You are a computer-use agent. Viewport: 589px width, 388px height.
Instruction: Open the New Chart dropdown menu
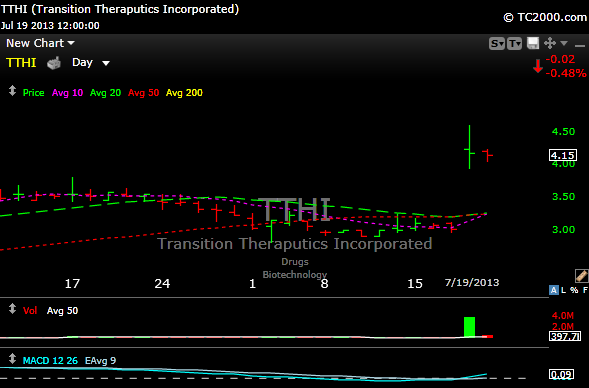click(40, 43)
